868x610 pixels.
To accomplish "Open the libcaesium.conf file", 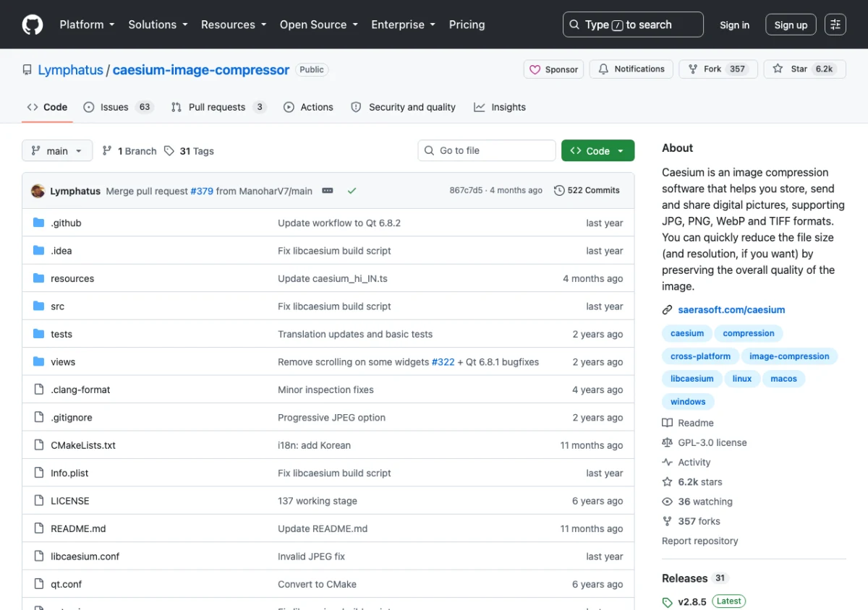I will [x=85, y=557].
